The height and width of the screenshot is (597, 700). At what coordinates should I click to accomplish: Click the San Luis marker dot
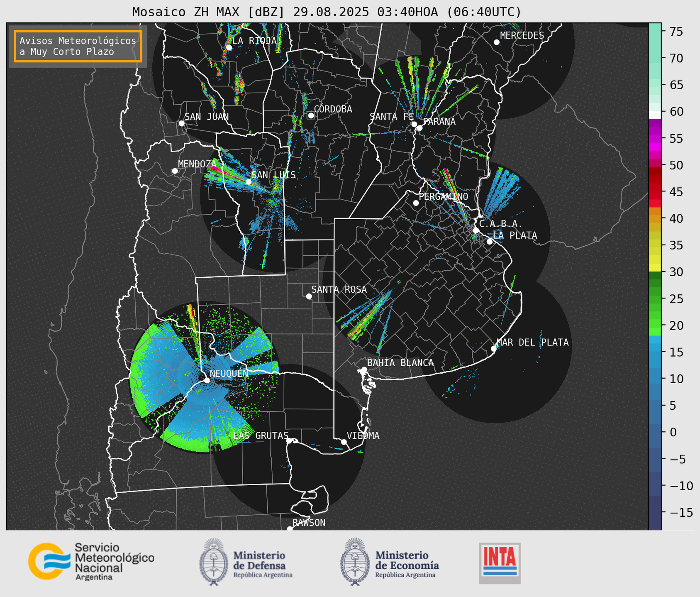tap(249, 181)
